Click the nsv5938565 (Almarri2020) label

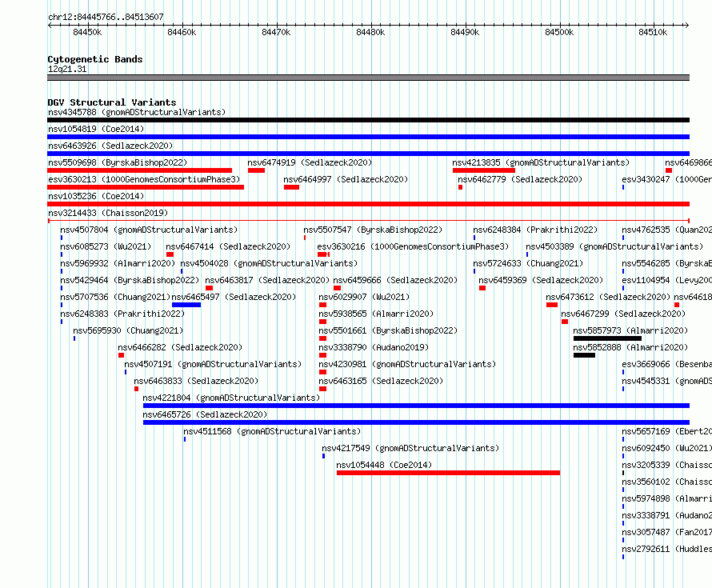376,314
